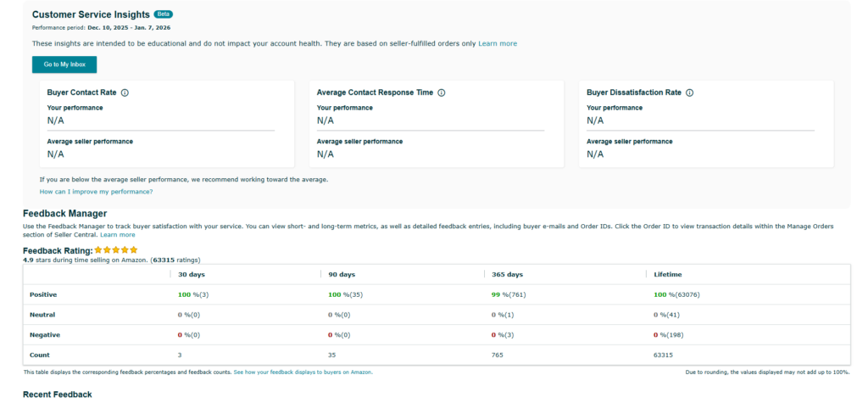This screenshot has width=868, height=403.
Task: Click the Beta badge next to Customer Service Insights
Action: (163, 14)
